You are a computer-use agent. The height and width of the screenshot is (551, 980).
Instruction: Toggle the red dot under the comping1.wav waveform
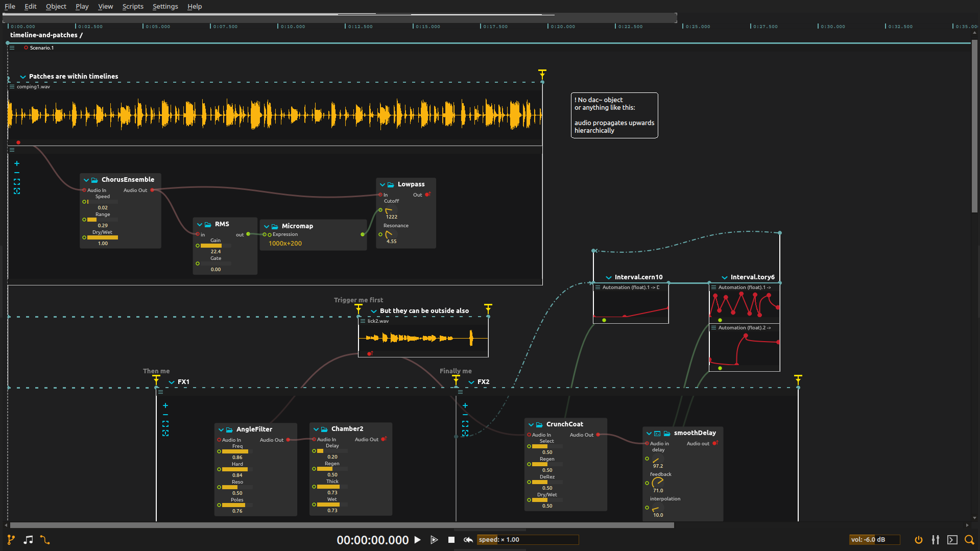(19, 142)
